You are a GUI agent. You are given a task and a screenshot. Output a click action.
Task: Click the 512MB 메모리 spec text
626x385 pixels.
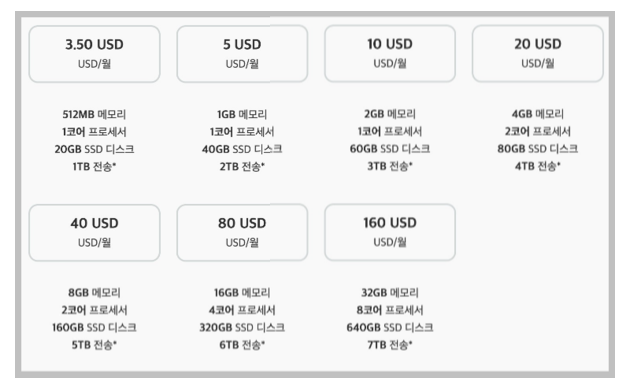pos(94,114)
